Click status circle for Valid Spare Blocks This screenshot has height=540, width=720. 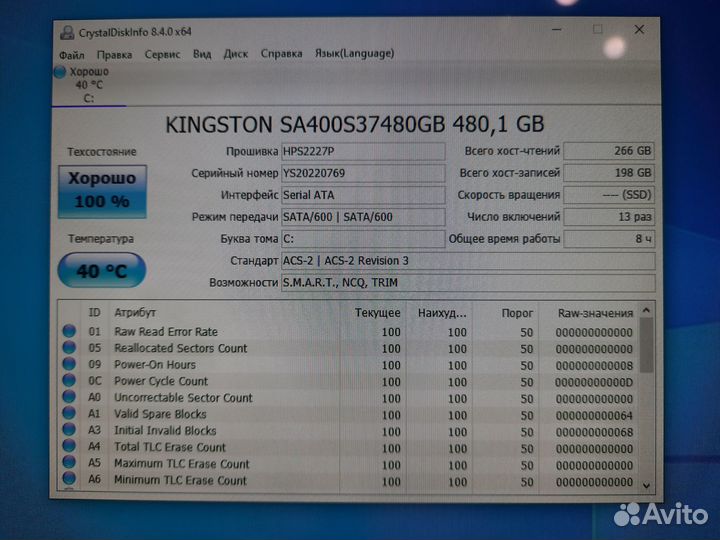click(x=69, y=413)
